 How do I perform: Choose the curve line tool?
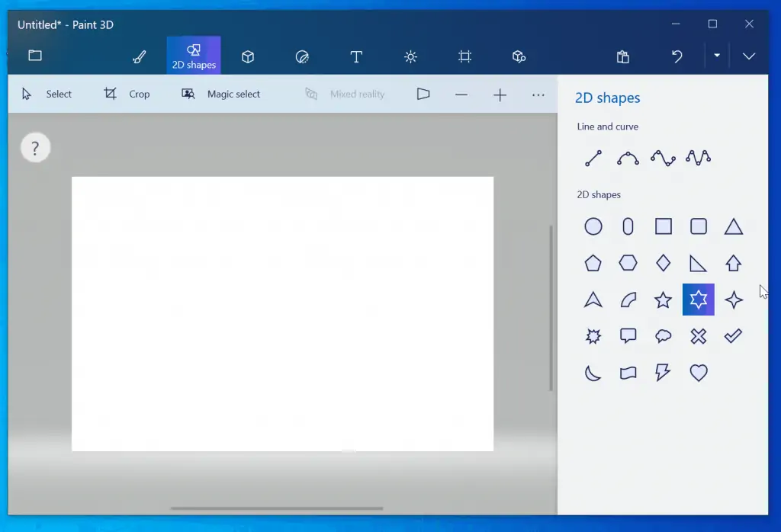pos(628,158)
